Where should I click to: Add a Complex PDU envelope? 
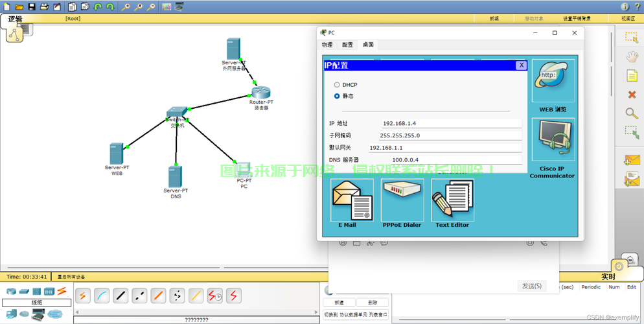(632, 179)
